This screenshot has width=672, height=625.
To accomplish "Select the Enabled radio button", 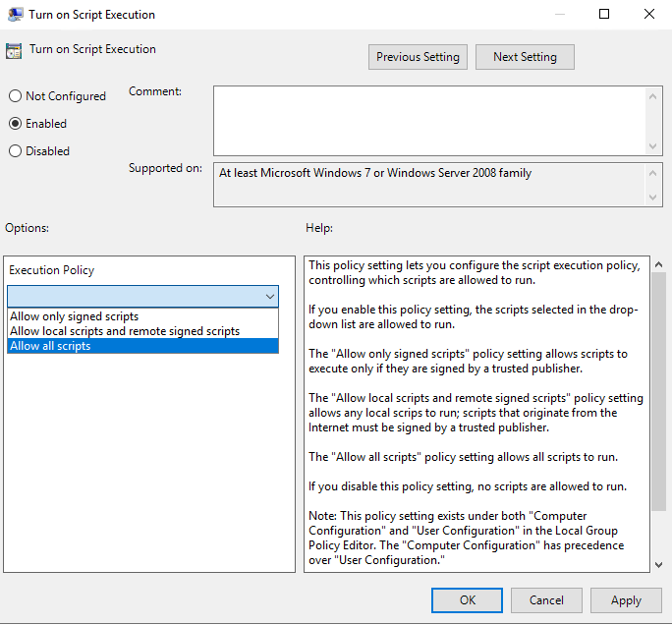I will pos(16,124).
